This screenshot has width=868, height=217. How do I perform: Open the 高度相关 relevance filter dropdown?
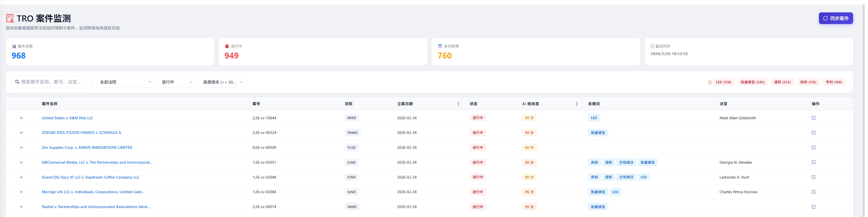pos(223,82)
